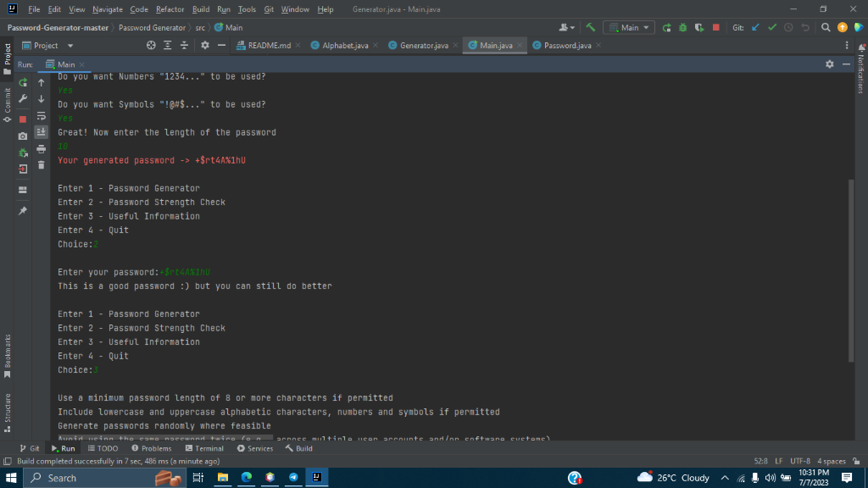Open Structure side panel

tap(7, 413)
